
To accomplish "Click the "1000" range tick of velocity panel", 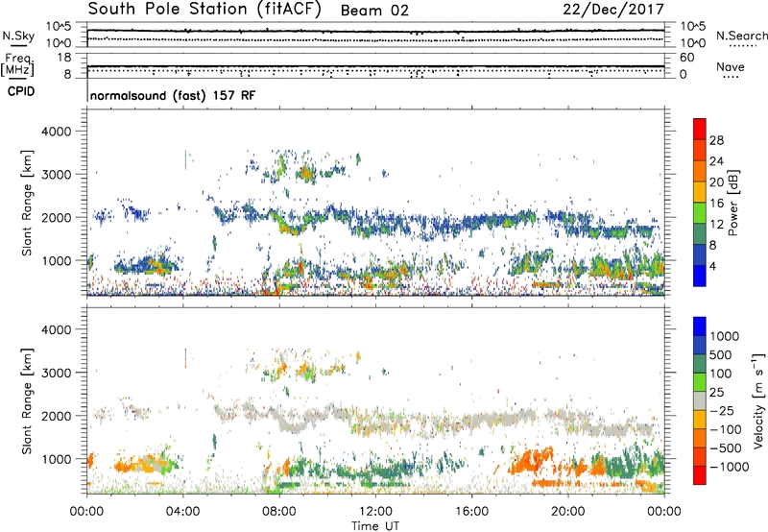I will [56, 459].
